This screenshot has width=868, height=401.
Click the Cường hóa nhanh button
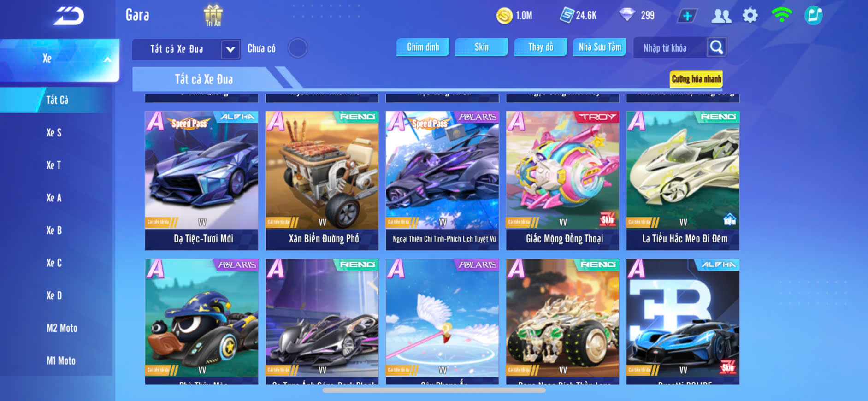pos(696,79)
